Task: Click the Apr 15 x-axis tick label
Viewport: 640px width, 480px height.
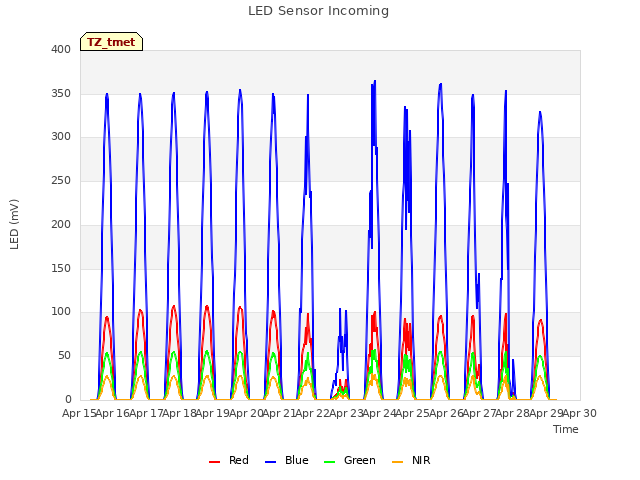Action: pyautogui.click(x=79, y=413)
